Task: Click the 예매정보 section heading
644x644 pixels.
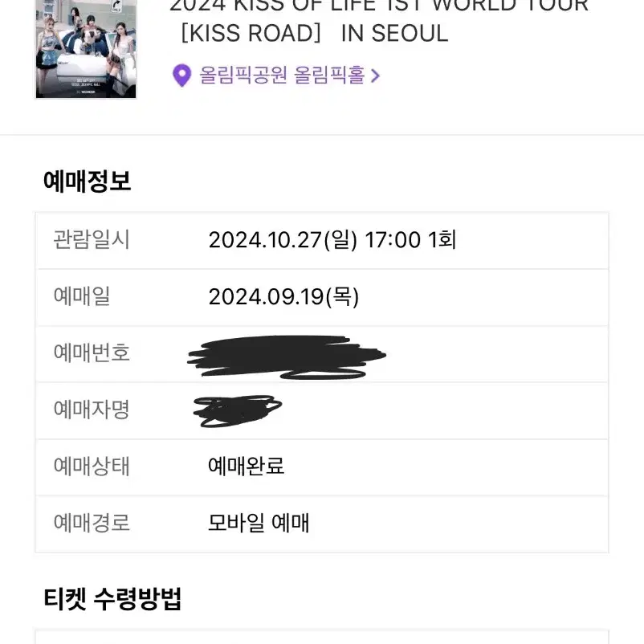Action: (x=87, y=181)
